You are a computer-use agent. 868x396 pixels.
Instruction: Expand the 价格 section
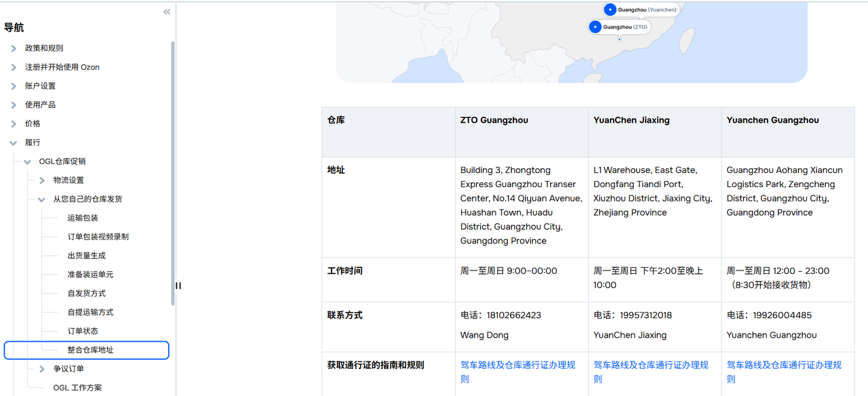14,124
